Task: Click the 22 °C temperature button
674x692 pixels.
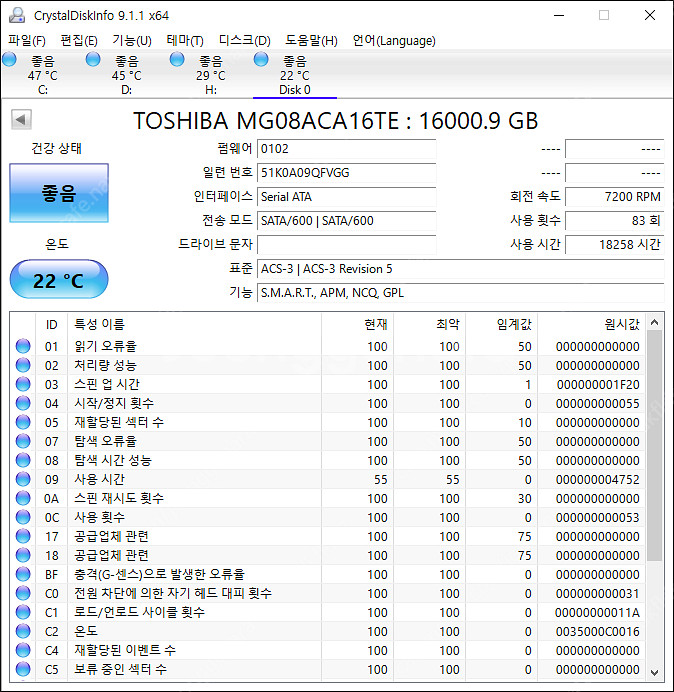Action: 59,279
